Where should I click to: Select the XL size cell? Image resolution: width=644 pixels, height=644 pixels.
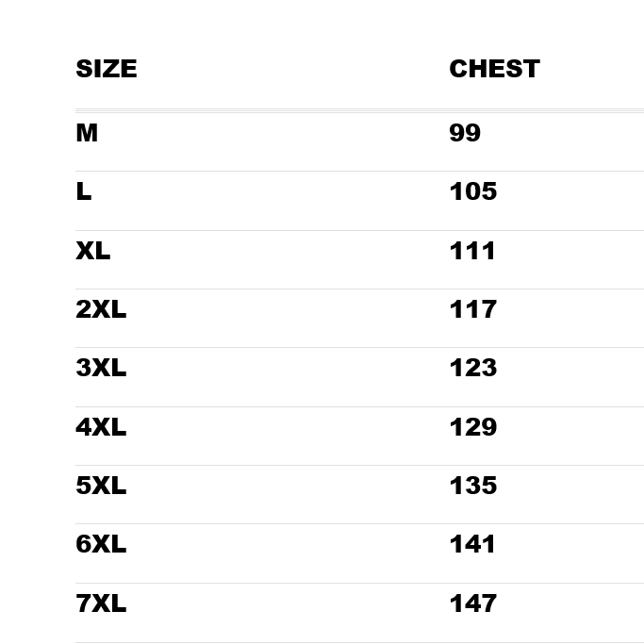93,251
